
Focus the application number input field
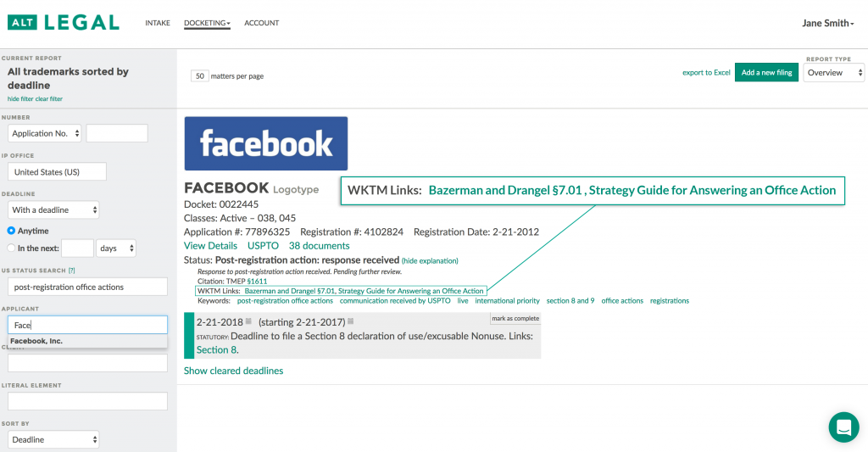click(x=117, y=133)
